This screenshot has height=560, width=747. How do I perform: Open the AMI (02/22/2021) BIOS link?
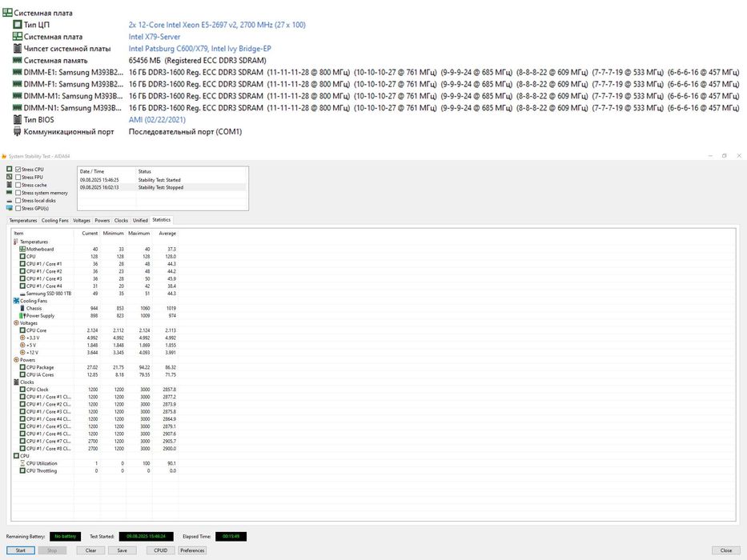coord(157,120)
